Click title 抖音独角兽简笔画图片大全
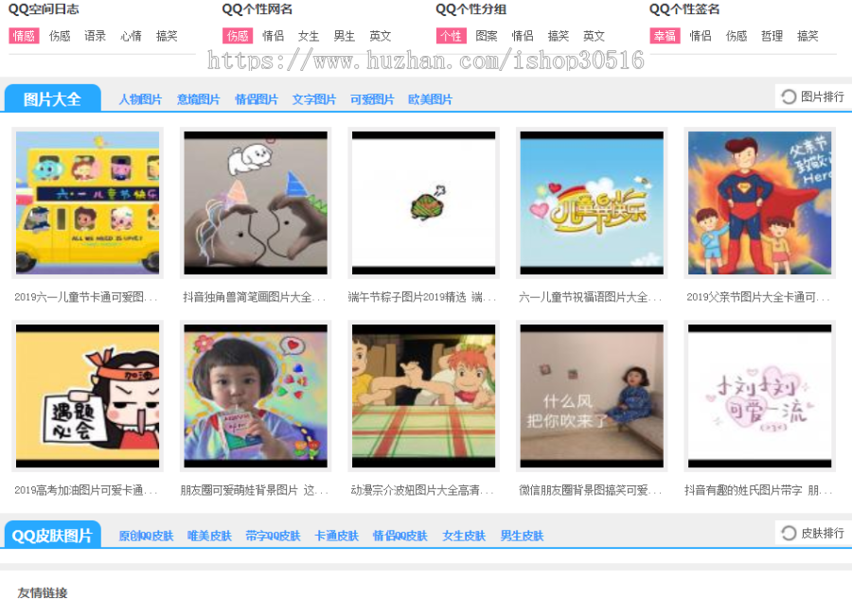Image resolution: width=852 pixels, height=616 pixels. pos(254,297)
